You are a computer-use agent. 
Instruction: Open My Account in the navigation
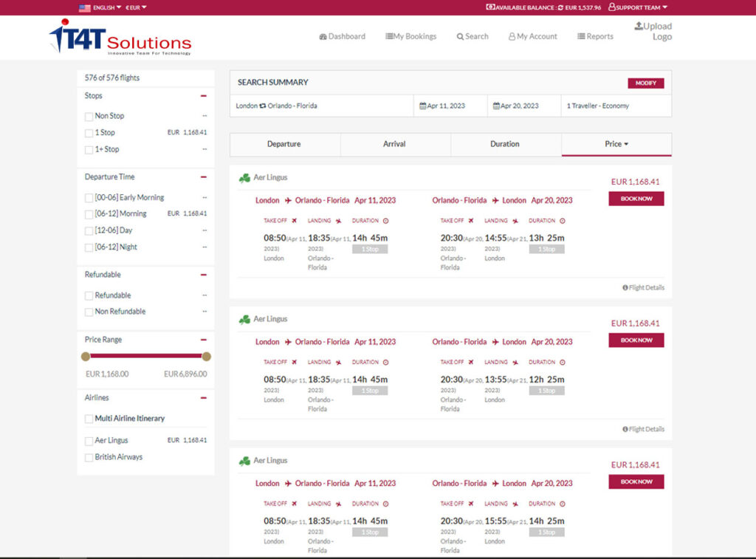533,37
